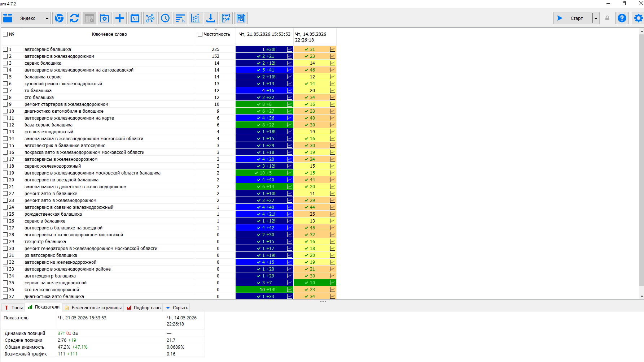
Task: Switch to the Топы tab
Action: (14, 307)
